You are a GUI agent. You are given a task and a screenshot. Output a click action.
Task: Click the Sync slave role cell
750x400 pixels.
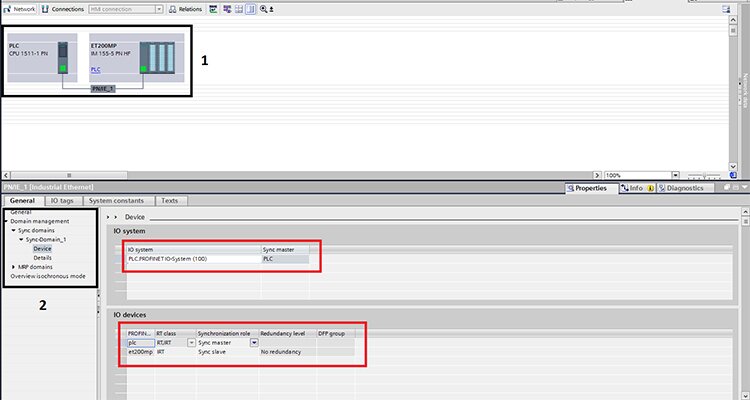coord(227,352)
